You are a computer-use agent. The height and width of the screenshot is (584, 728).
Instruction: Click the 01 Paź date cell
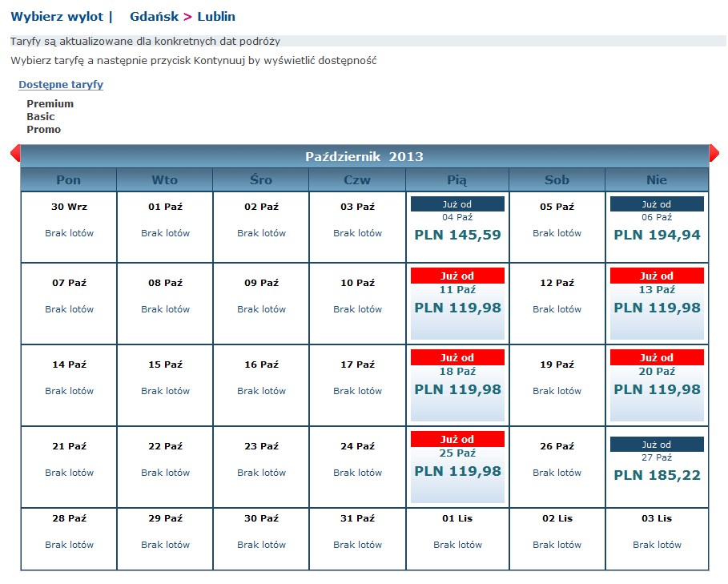165,227
